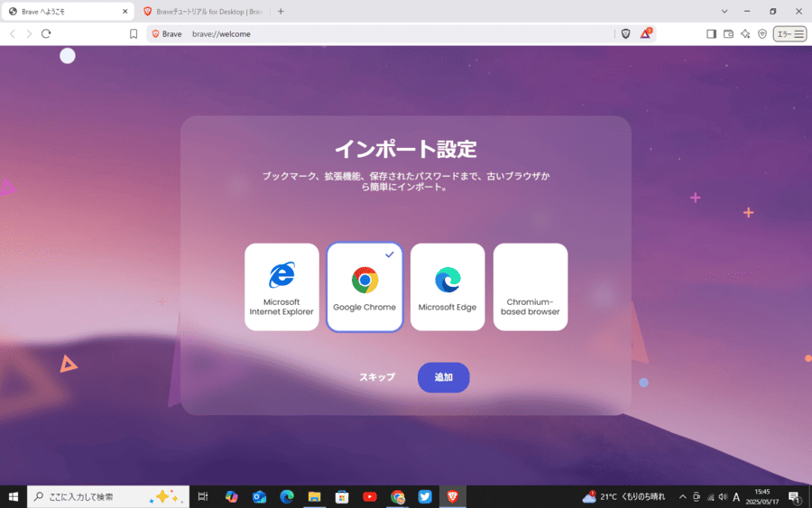Open Microsoft Edge from the taskbar

pos(287,496)
